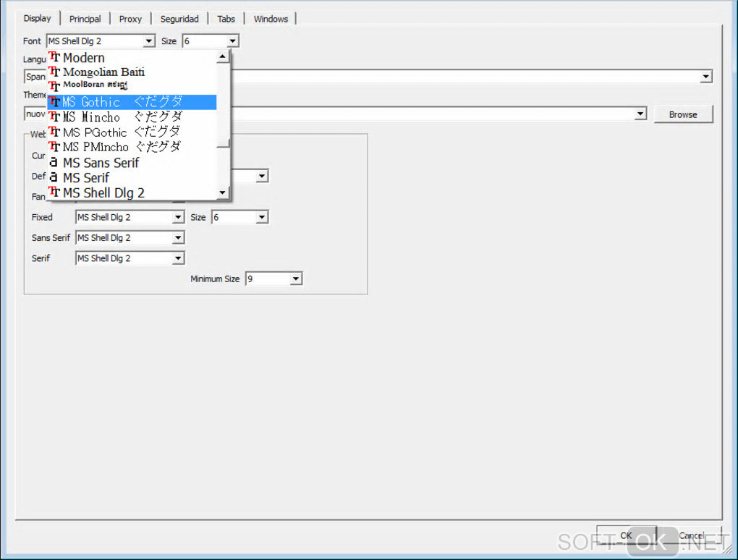Click TrueType icon beside MS Gothic
738x560 pixels.
coord(54,101)
